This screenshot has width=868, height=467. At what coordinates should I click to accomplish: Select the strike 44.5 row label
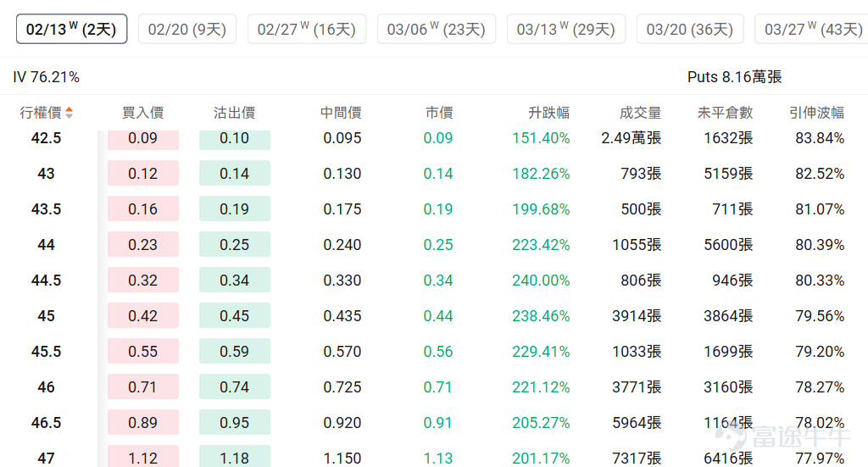pyautogui.click(x=46, y=280)
